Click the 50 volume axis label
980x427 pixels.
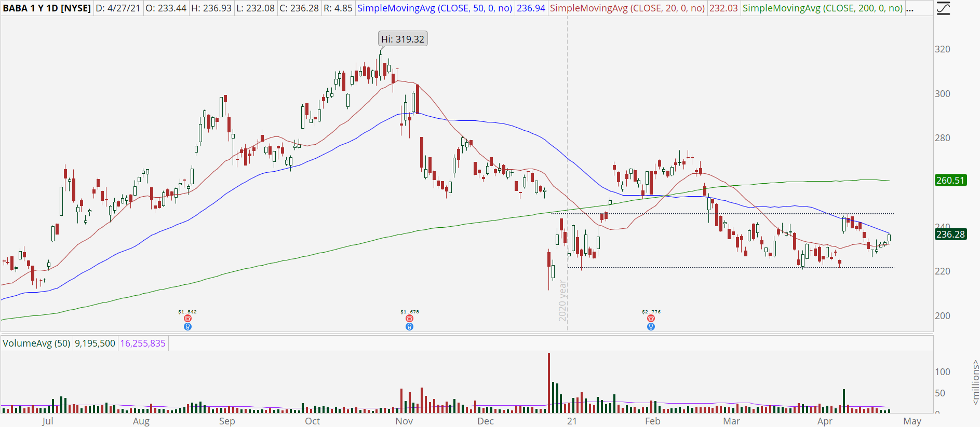(940, 393)
